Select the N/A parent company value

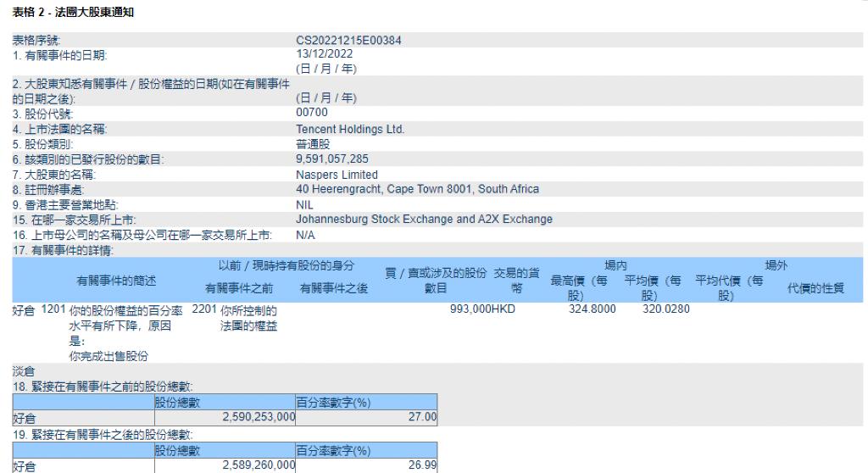(305, 235)
